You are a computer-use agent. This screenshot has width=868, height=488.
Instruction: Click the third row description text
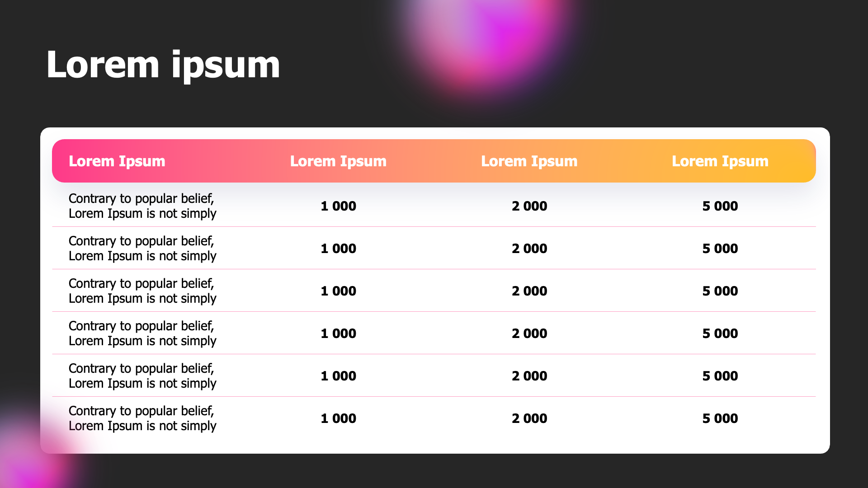(x=142, y=291)
